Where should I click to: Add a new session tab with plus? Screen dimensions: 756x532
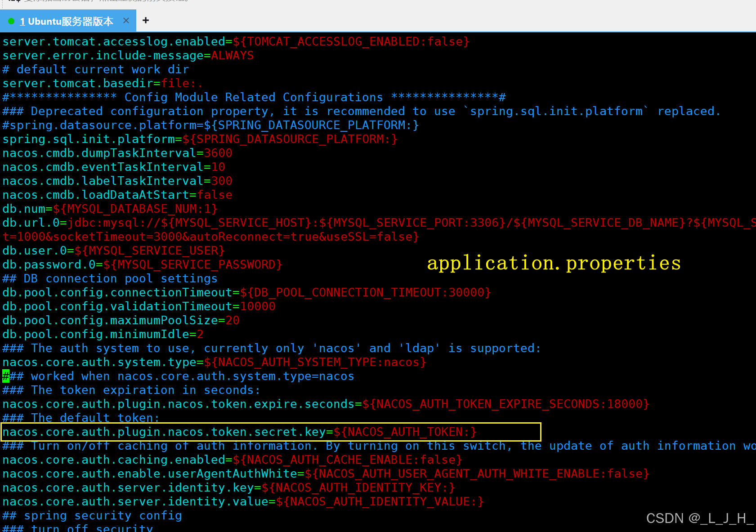145,21
